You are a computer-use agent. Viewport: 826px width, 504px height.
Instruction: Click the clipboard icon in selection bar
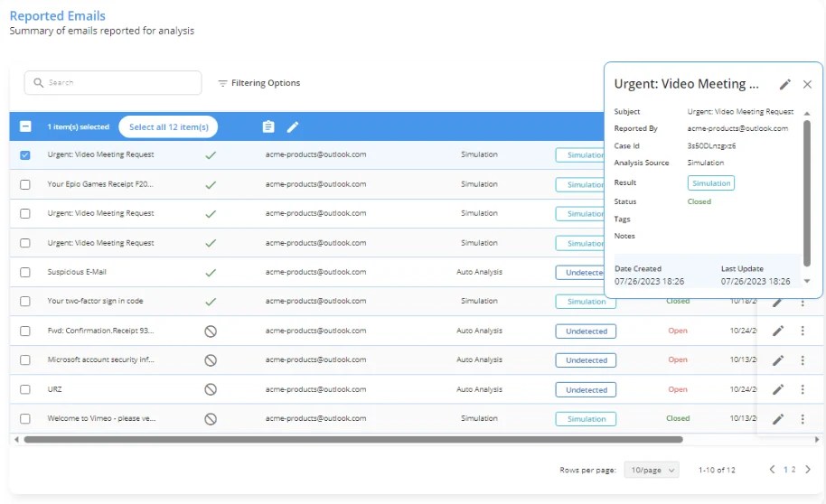coord(268,126)
